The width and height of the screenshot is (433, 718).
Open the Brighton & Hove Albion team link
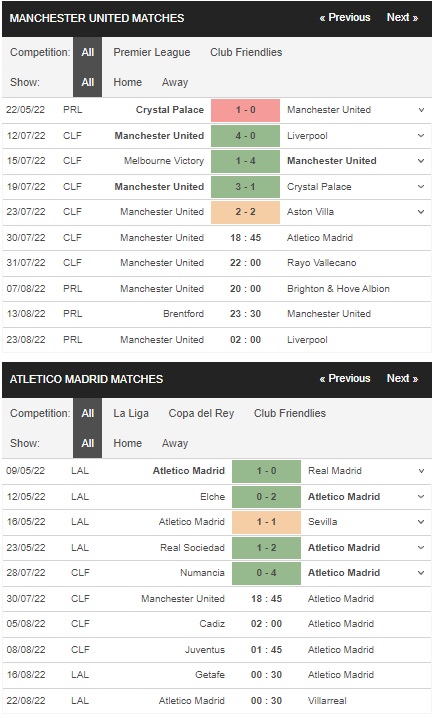[x=338, y=288]
